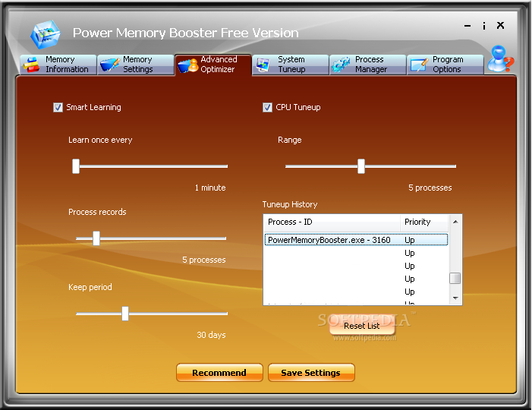This screenshot has height=410, width=532.
Task: Click the CPU Tuneup label text
Action: [x=298, y=107]
